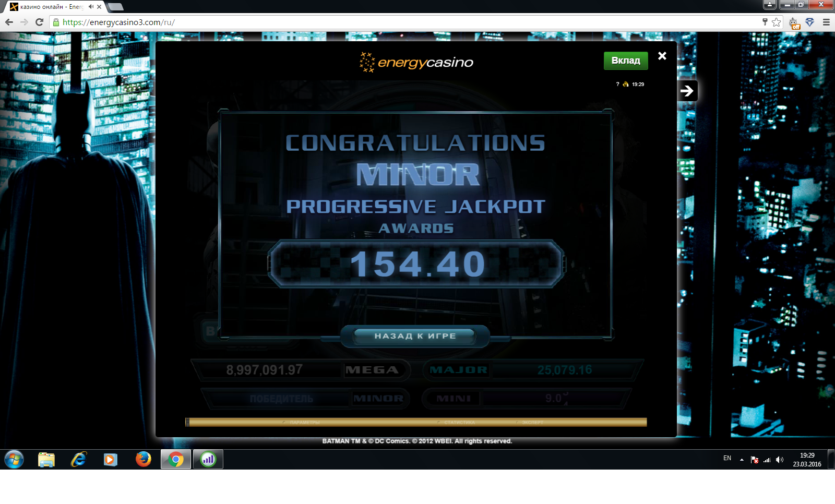Toggle the game sound speaker icon

[x=626, y=85]
